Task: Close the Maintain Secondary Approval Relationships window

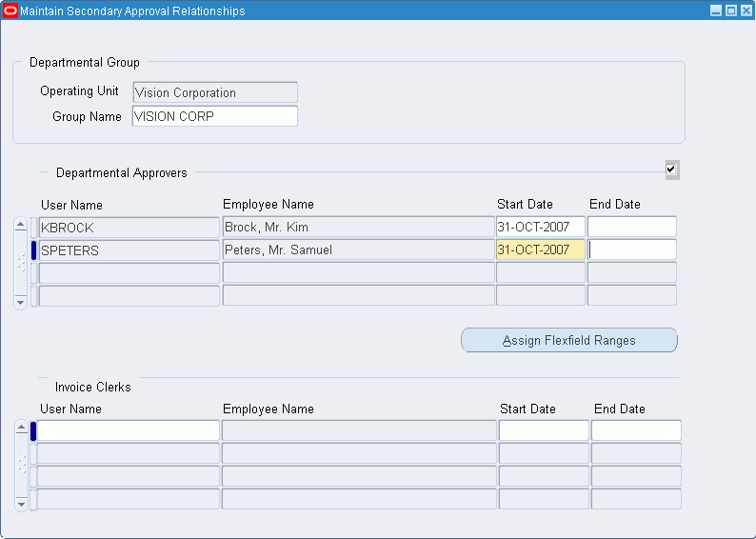Action: [746, 10]
